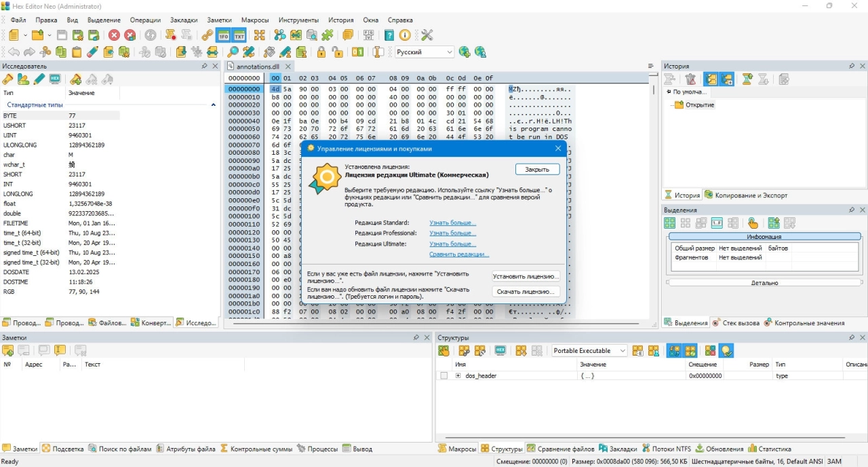This screenshot has height=467, width=868.
Task: Toggle the second highlighted tree icon in История toolbar
Action: [x=727, y=79]
